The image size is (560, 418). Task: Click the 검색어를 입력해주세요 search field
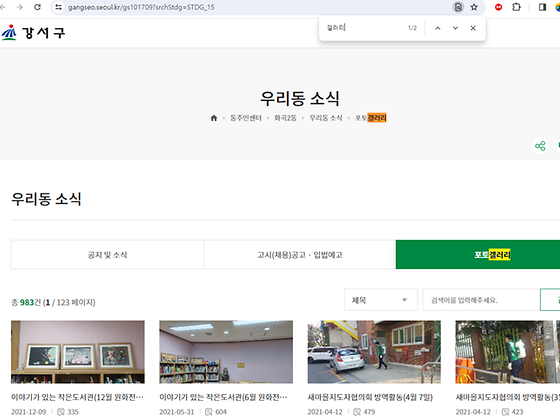481,300
